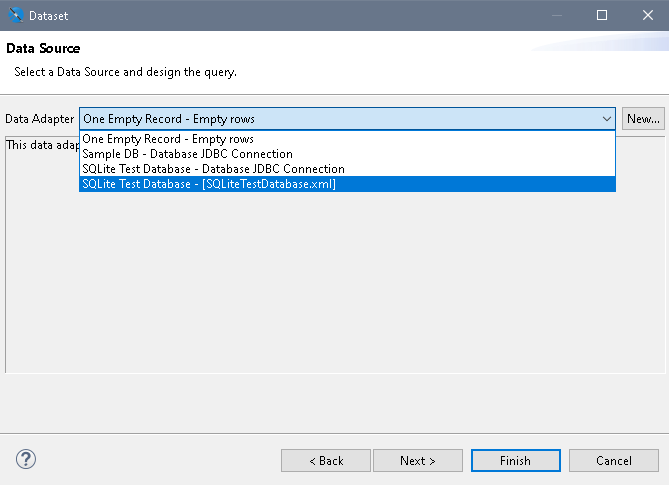Minimize the Dataset dialog window
Viewport: 669px width, 485px height.
pyautogui.click(x=557, y=15)
